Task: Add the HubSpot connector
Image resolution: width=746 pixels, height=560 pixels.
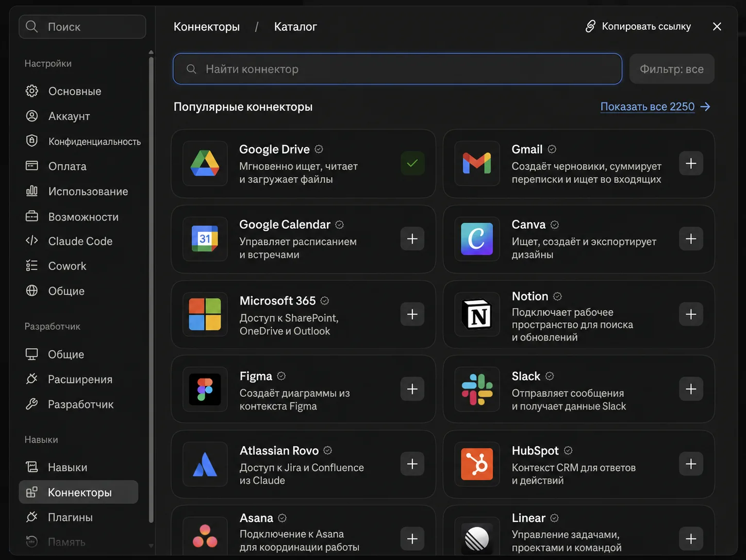Action: 691,464
